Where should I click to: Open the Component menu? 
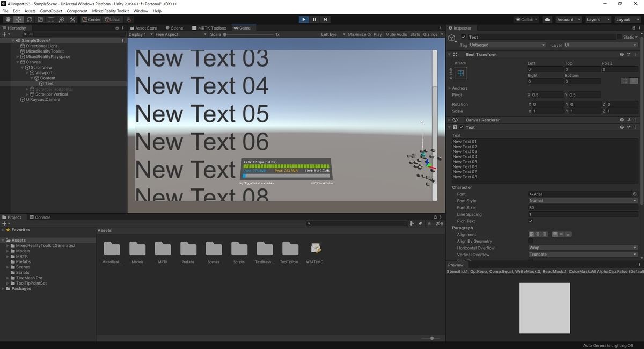tap(77, 11)
